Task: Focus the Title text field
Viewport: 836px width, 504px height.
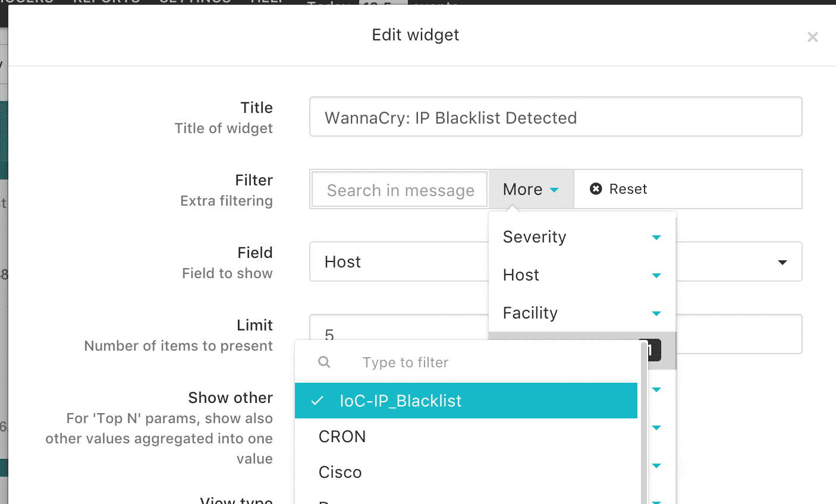Action: (x=555, y=117)
